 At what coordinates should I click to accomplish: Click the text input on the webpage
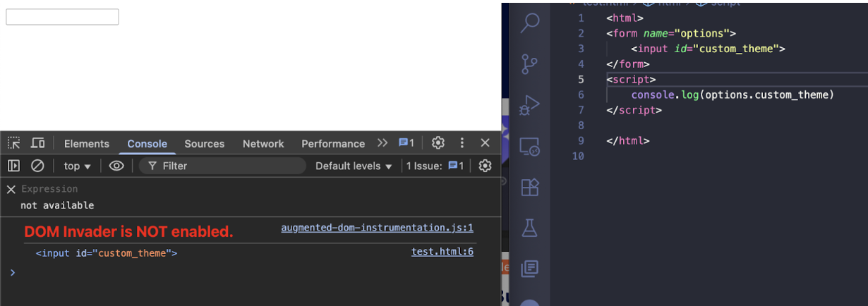tap(62, 17)
